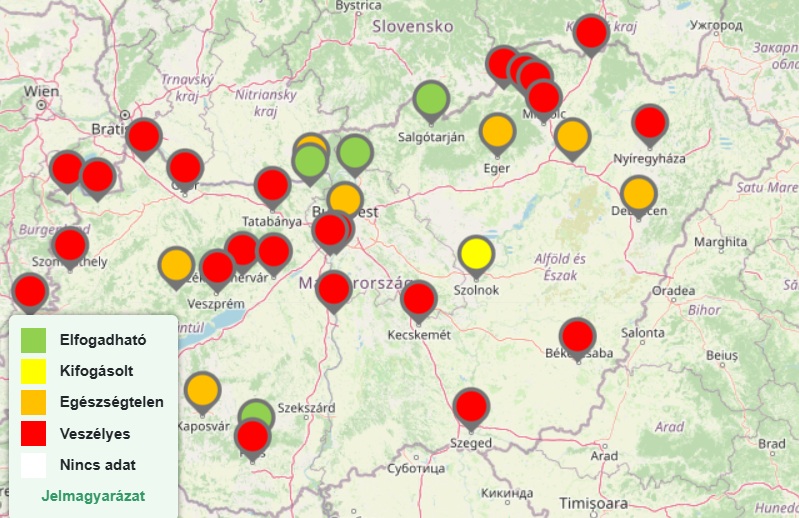
Task: Click the front red marker below Budapest label
Action: [330, 232]
